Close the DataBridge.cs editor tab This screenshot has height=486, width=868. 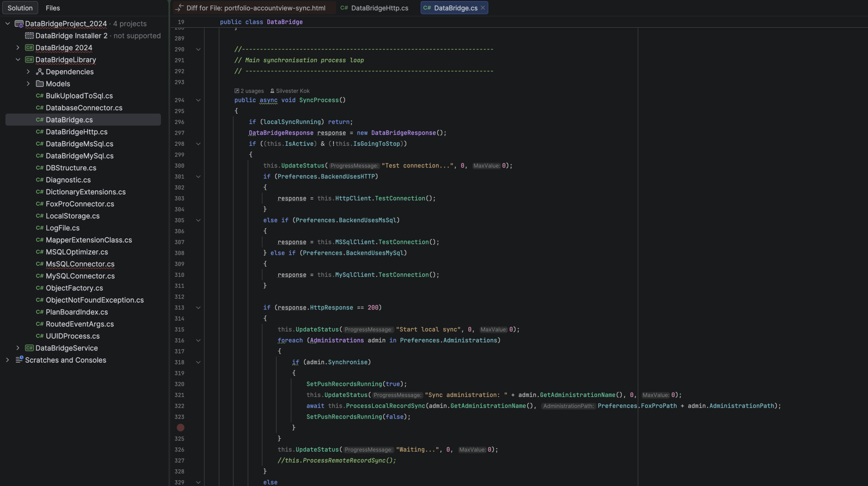click(483, 8)
